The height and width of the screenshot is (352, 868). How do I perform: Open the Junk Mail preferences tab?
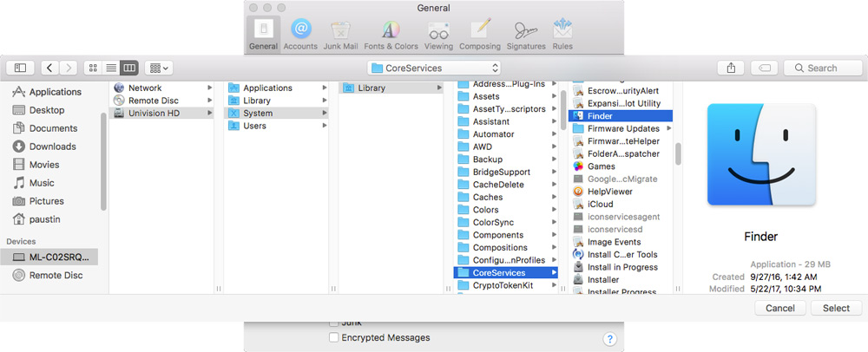pos(340,35)
